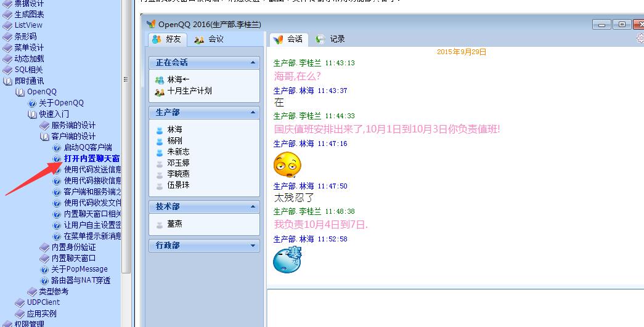Viewport: 644px width, 327px height.
Task: Open the 动态加载 tree node
Action: point(29,59)
